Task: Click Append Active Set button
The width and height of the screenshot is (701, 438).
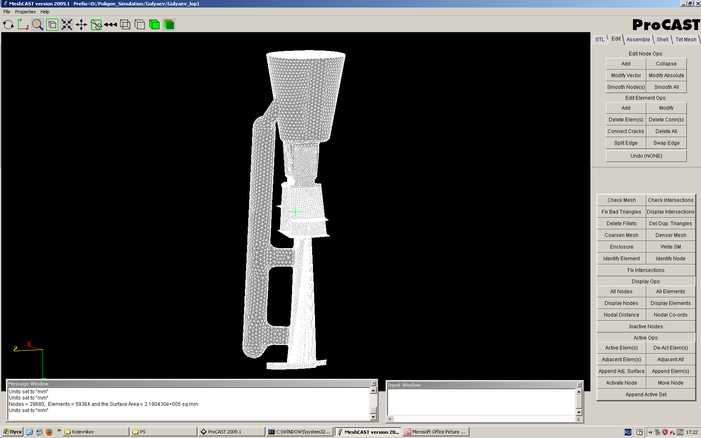Action: click(646, 395)
